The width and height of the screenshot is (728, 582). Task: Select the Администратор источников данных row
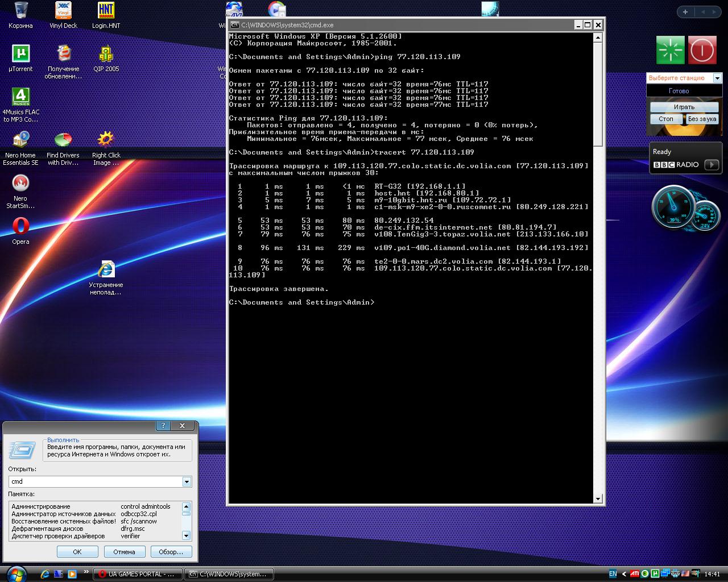pos(96,514)
